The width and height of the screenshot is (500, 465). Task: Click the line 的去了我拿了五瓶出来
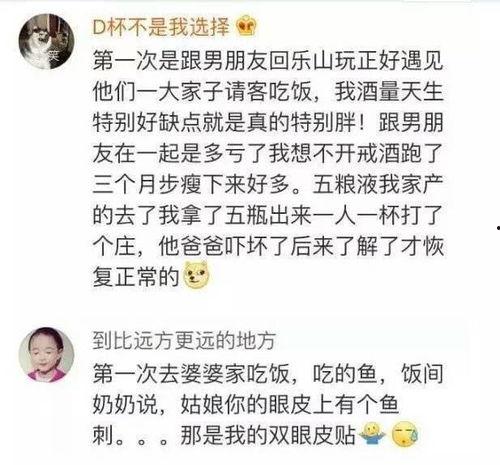coord(268,215)
